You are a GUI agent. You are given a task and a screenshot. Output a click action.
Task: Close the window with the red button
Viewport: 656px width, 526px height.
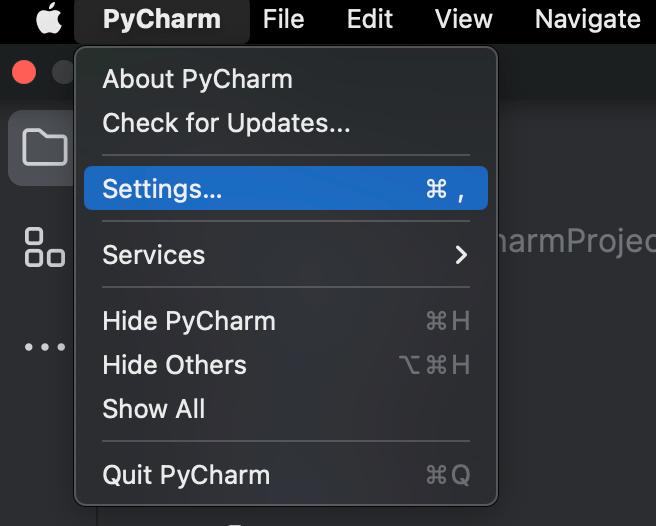tap(23, 72)
